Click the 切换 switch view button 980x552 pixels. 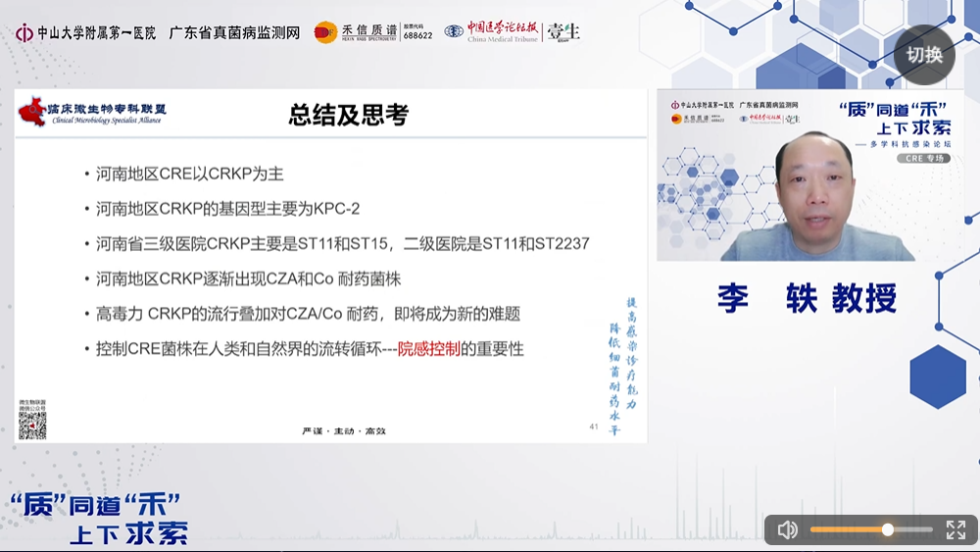point(924,55)
